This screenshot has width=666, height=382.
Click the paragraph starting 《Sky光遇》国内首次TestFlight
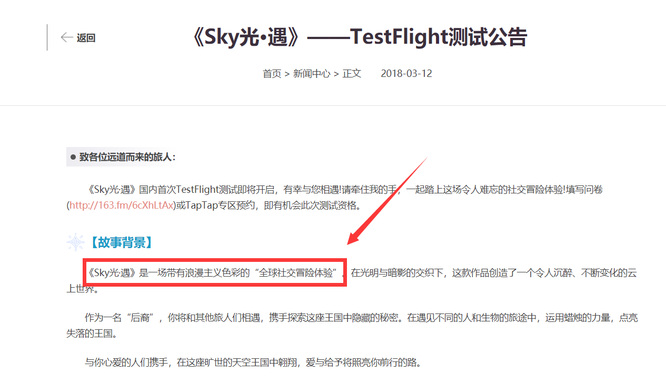(335, 197)
